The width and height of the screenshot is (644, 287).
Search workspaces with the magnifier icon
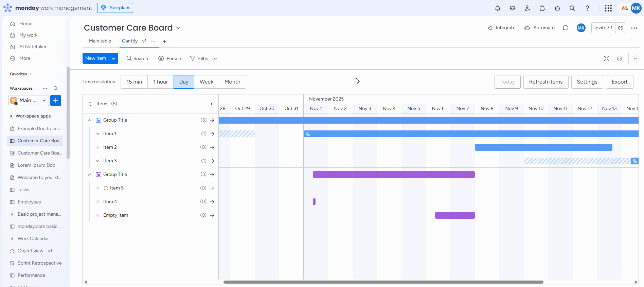pyautogui.click(x=56, y=88)
